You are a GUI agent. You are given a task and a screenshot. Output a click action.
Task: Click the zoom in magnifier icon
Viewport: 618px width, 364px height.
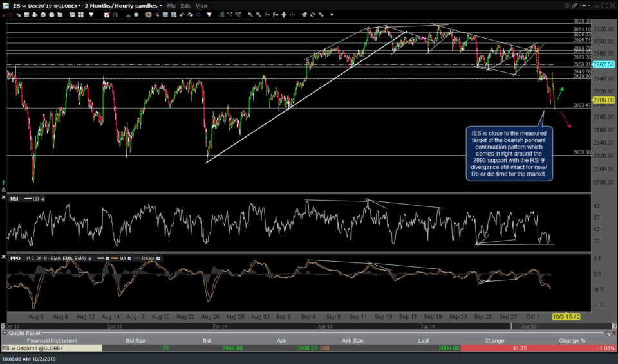[250, 15]
